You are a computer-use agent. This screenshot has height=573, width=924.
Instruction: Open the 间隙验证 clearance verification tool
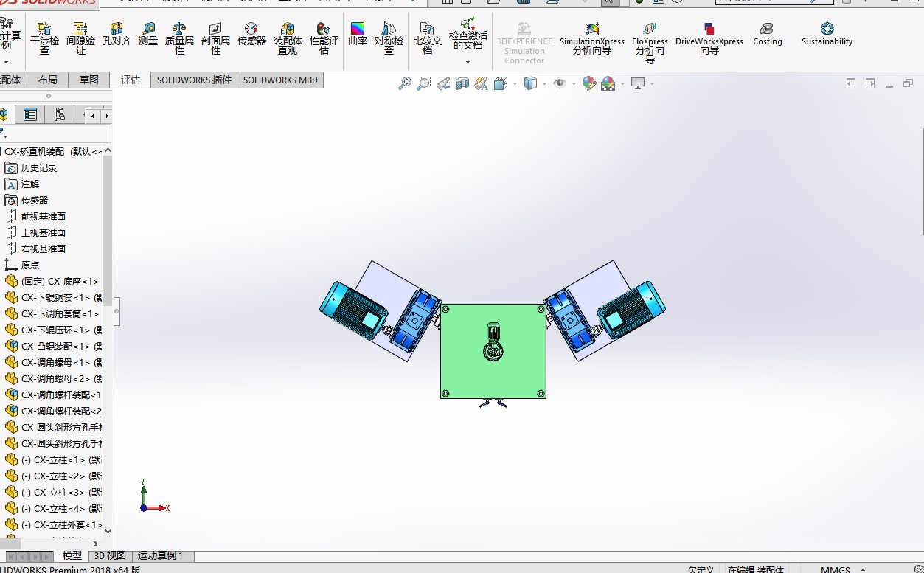pos(80,38)
